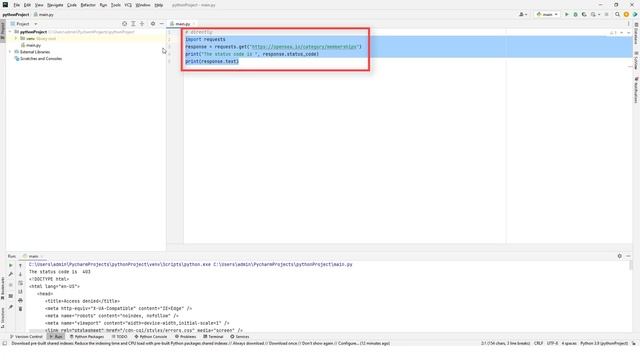Click the wrench icon in Run panel
The width and height of the screenshot is (640, 360).
click(x=11, y=274)
